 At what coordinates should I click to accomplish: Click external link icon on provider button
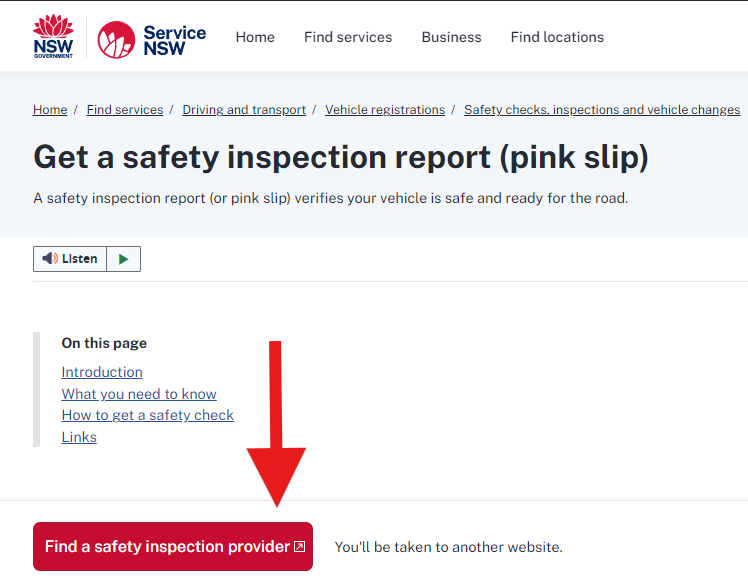[x=300, y=546]
